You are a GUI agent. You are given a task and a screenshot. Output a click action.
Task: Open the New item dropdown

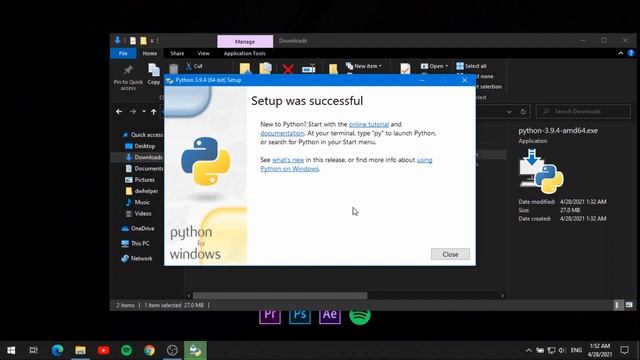363,66
